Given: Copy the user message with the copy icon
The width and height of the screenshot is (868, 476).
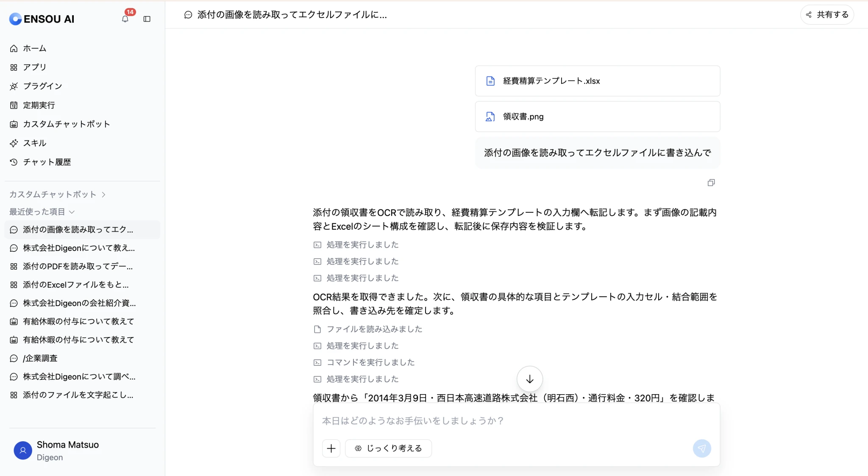Looking at the screenshot, I should 711,183.
